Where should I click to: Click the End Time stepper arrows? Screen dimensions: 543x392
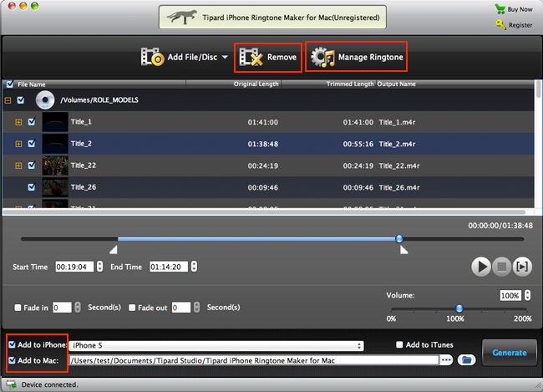pos(194,267)
